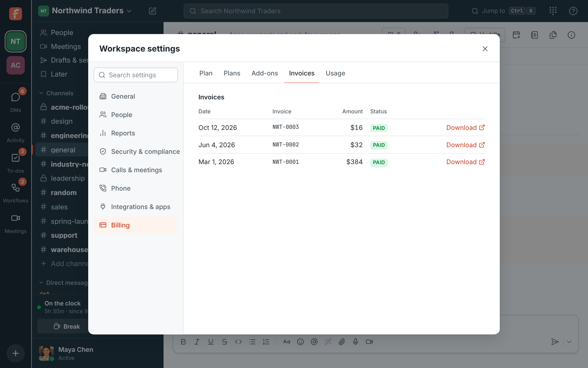
Task: Download invoice NWT-0002
Action: (x=465, y=145)
